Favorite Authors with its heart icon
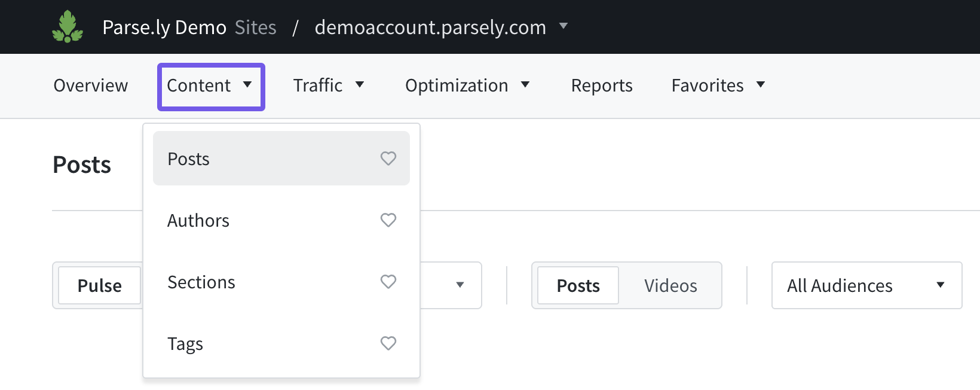 coord(388,220)
